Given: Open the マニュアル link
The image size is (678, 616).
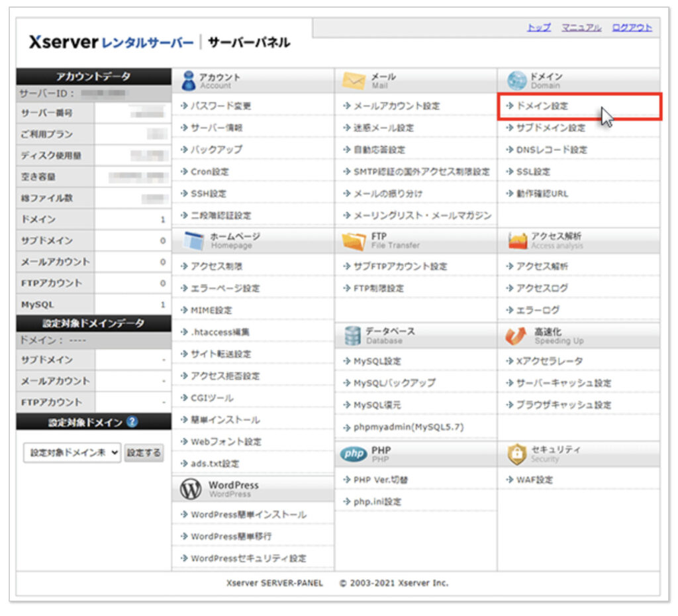Looking at the screenshot, I should (x=581, y=28).
